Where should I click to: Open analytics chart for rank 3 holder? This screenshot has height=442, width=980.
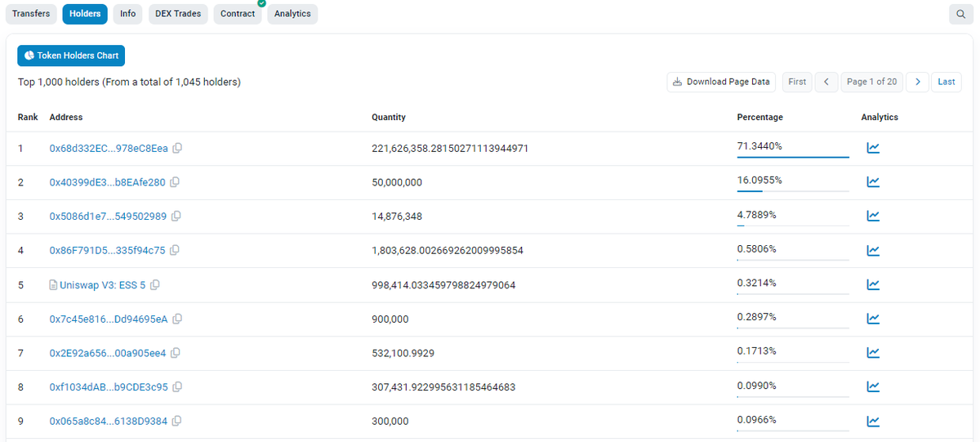(873, 217)
